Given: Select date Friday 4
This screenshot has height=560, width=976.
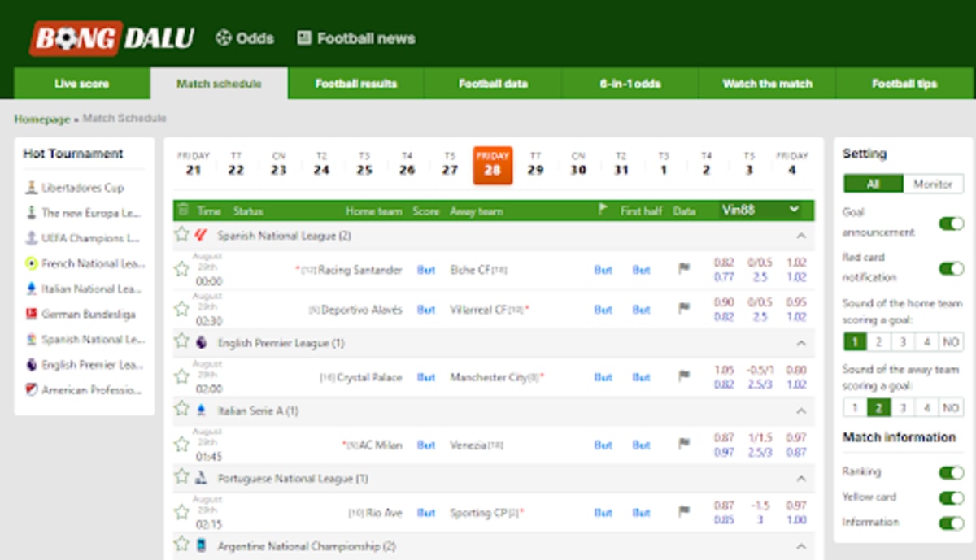Looking at the screenshot, I should 792,164.
